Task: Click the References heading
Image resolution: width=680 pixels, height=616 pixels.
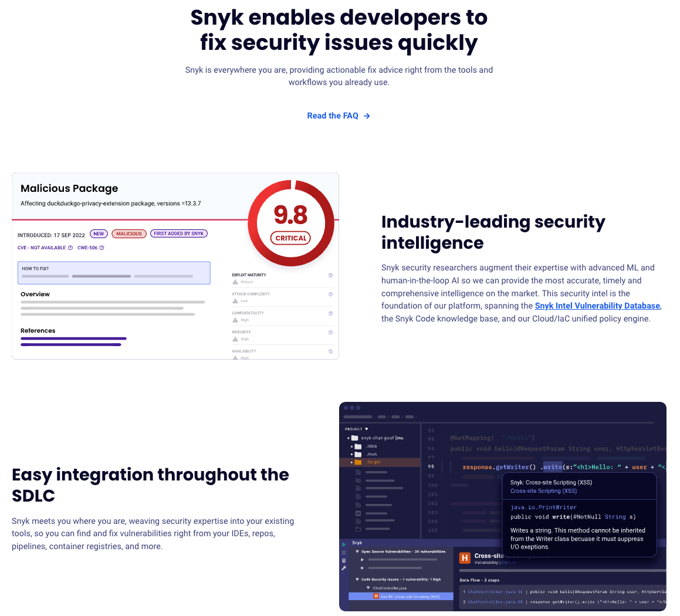Action: coord(38,330)
